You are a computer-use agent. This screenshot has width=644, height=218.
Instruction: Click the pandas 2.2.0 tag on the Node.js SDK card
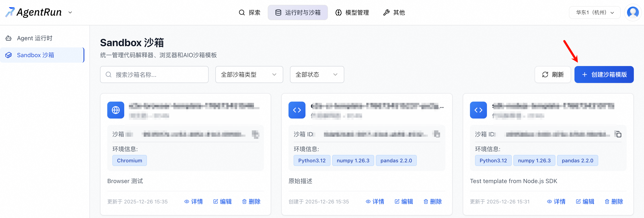(577, 161)
